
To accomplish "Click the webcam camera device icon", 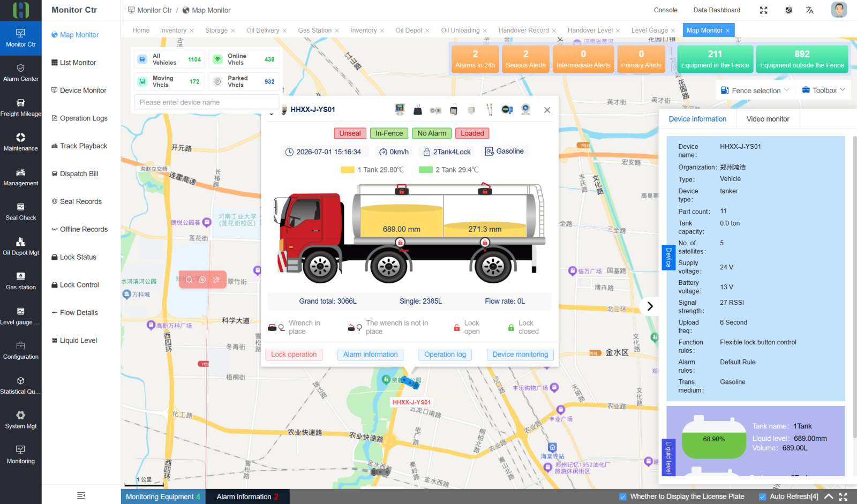I will (x=525, y=109).
